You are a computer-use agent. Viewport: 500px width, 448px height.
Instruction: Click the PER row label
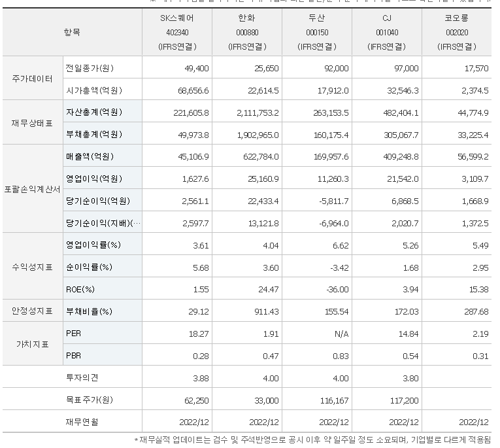pos(73,334)
